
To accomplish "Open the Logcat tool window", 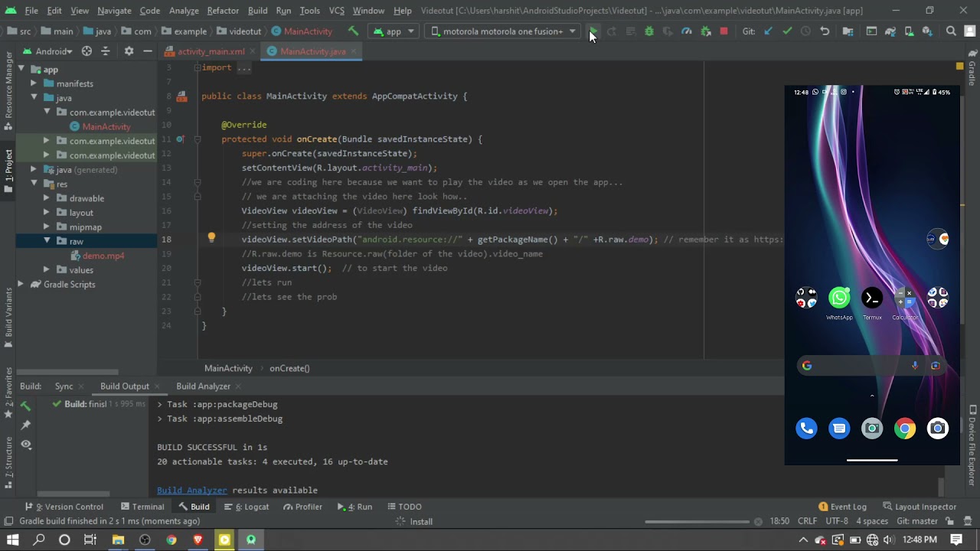I will [x=247, y=507].
